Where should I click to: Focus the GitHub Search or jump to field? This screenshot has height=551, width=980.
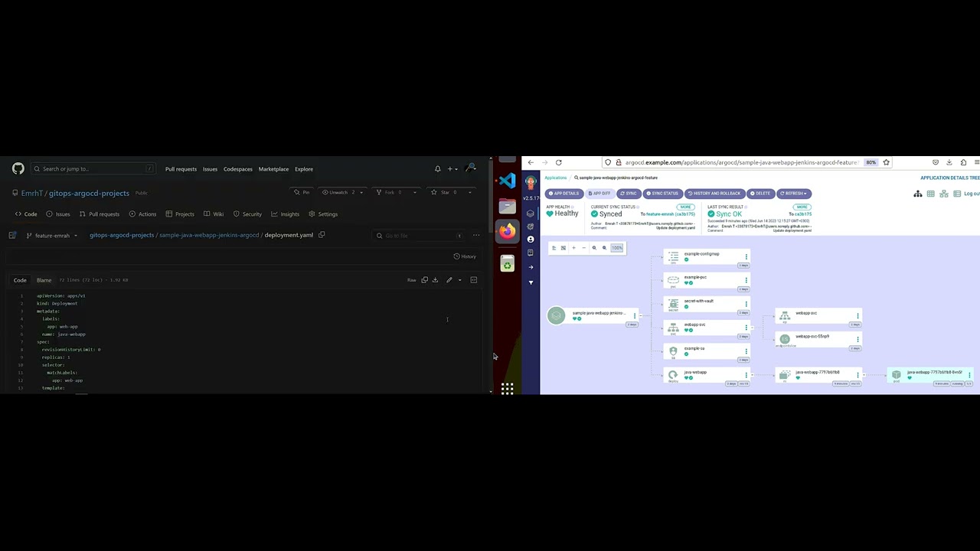click(x=93, y=169)
